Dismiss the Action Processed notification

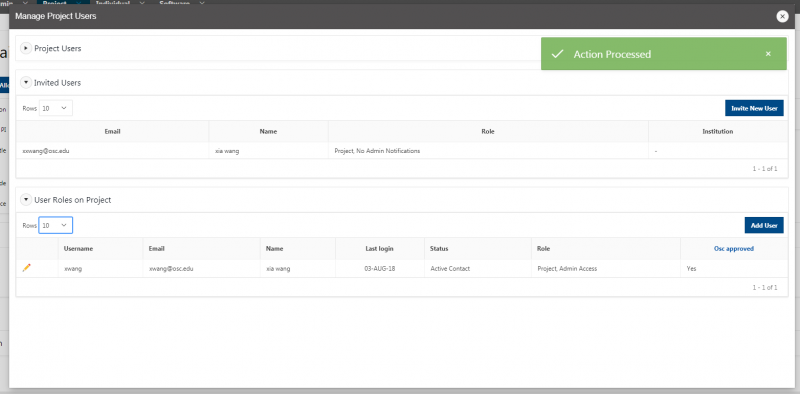point(768,54)
